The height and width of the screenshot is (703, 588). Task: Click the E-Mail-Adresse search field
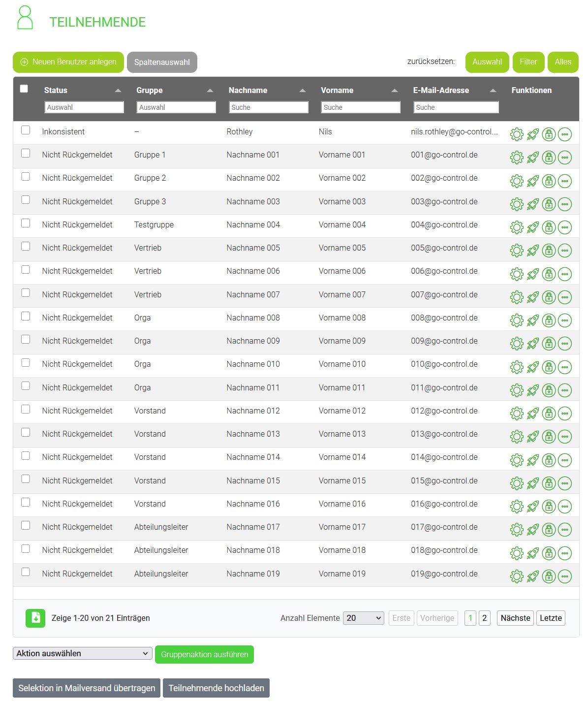456,107
